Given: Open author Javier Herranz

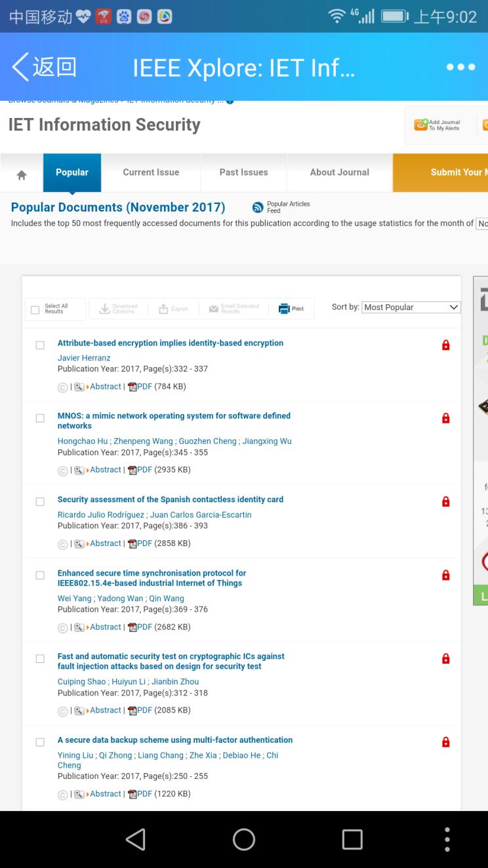Looking at the screenshot, I should (x=83, y=358).
